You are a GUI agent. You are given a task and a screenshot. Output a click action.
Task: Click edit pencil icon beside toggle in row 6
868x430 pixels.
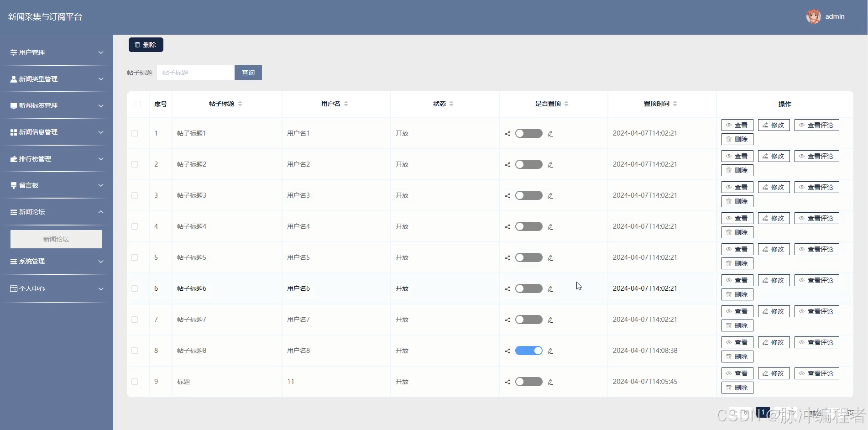tap(550, 289)
